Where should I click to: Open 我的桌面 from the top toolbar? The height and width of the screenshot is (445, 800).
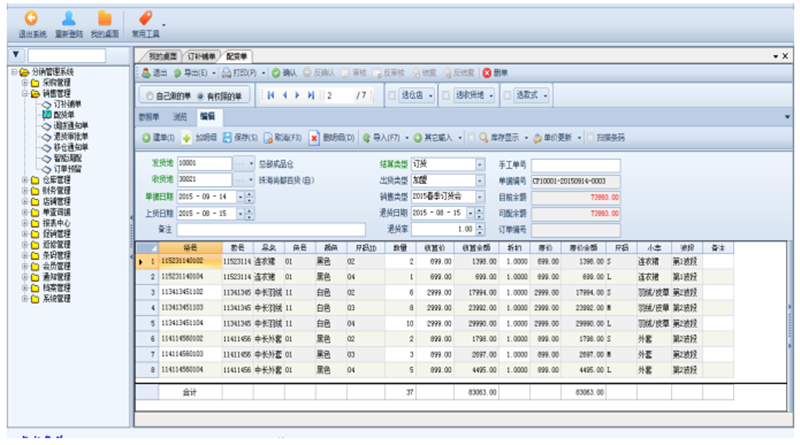[104, 18]
